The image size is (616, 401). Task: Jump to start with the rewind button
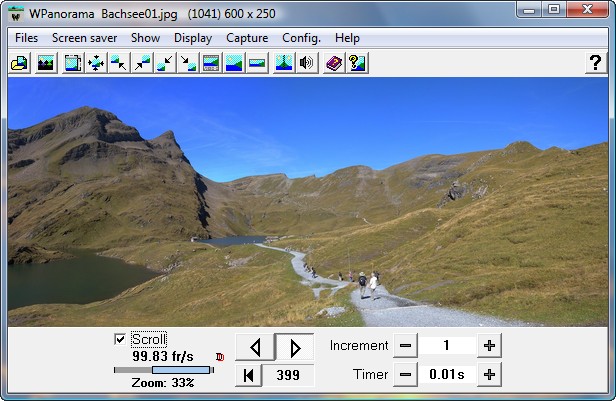[248, 375]
